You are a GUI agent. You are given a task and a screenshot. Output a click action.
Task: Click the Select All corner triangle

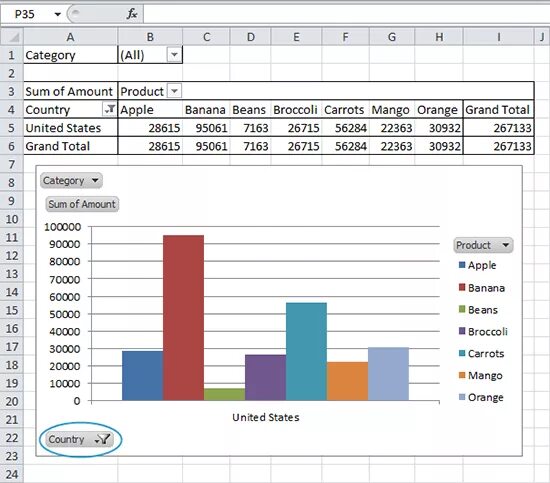[13, 37]
